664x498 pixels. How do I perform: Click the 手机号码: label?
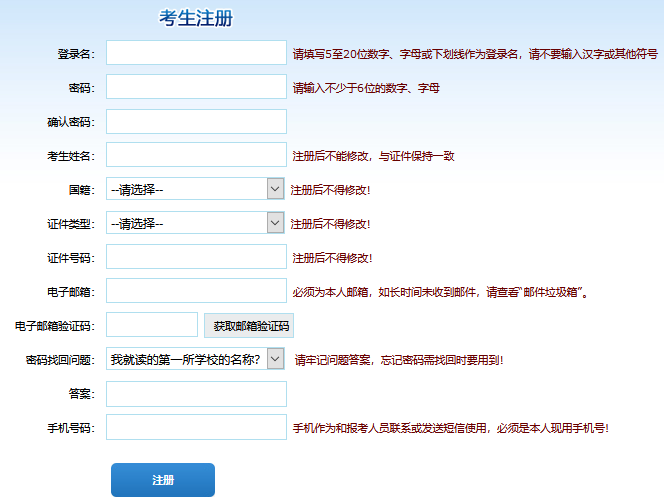[71, 428]
